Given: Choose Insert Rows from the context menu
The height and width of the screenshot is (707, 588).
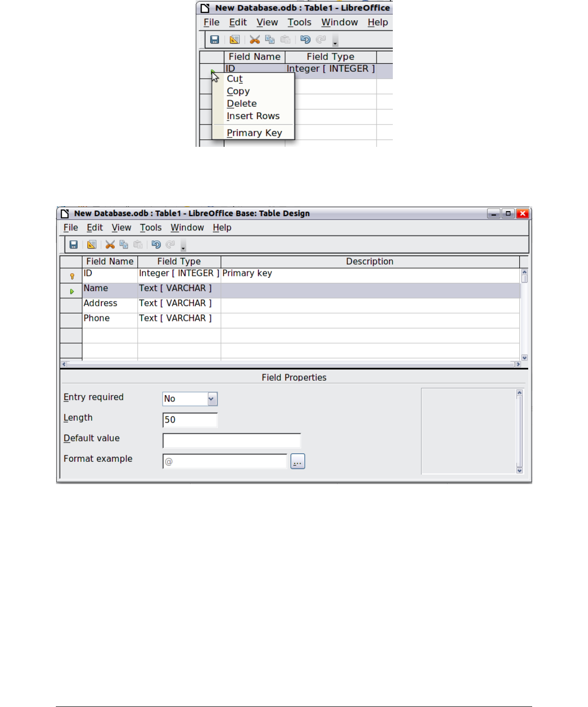Looking at the screenshot, I should [253, 116].
